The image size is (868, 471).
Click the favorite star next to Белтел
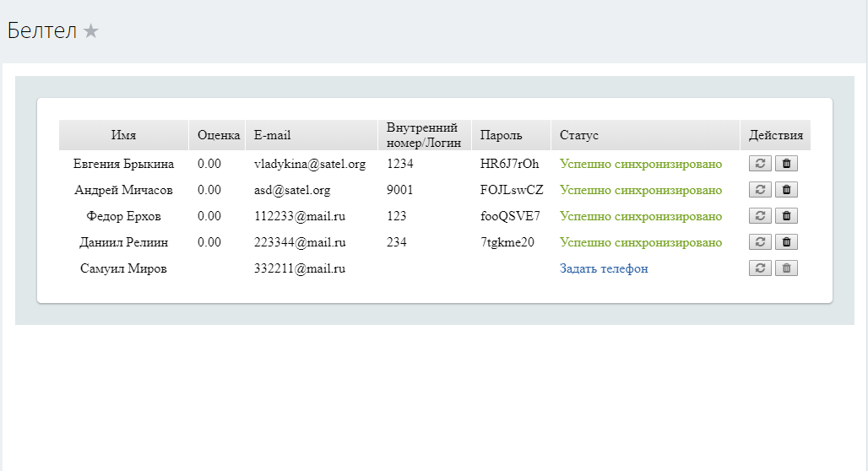(x=91, y=31)
